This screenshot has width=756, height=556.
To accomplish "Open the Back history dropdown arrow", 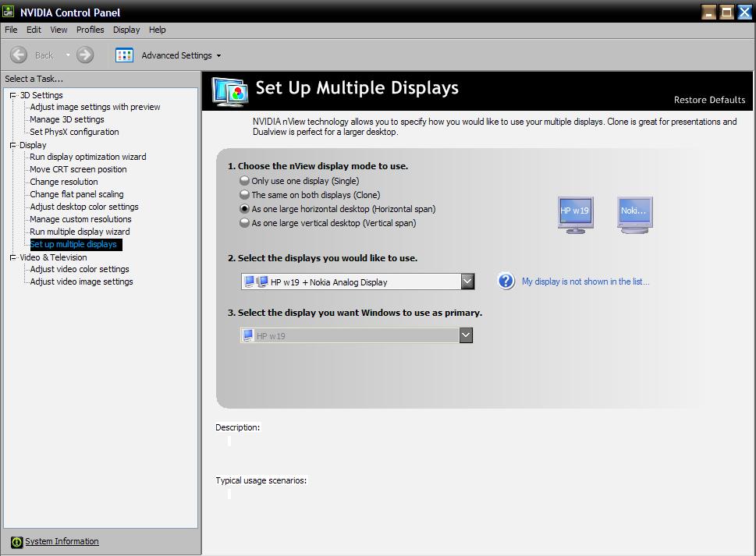I will click(x=68, y=55).
